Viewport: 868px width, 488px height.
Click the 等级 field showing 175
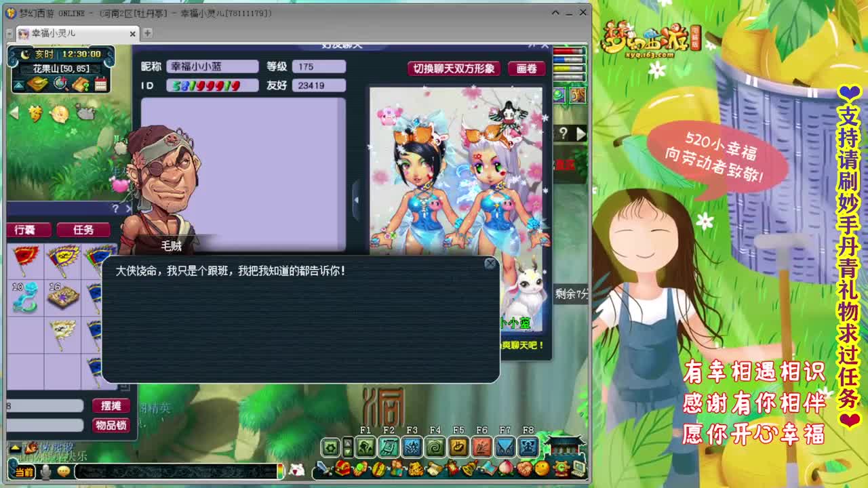click(x=319, y=66)
